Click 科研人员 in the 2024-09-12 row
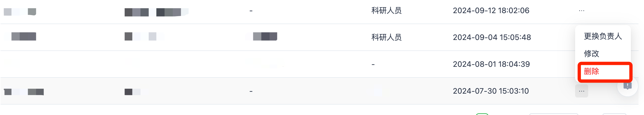644x115 pixels. [386, 11]
